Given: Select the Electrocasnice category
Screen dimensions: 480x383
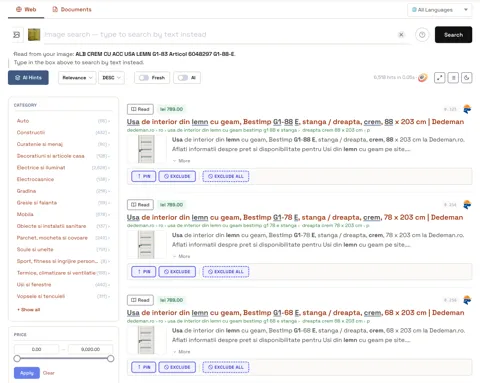Looking at the screenshot, I should coord(35,179).
